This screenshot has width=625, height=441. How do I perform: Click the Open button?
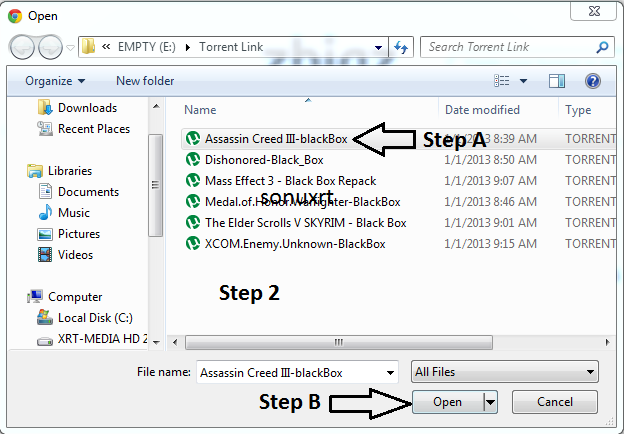tap(448, 402)
